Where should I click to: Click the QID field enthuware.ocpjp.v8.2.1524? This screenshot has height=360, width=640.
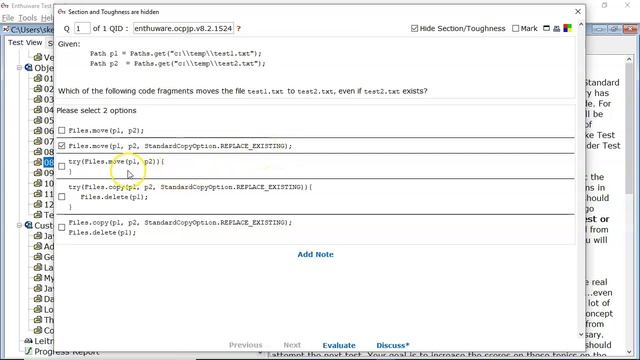tap(183, 29)
